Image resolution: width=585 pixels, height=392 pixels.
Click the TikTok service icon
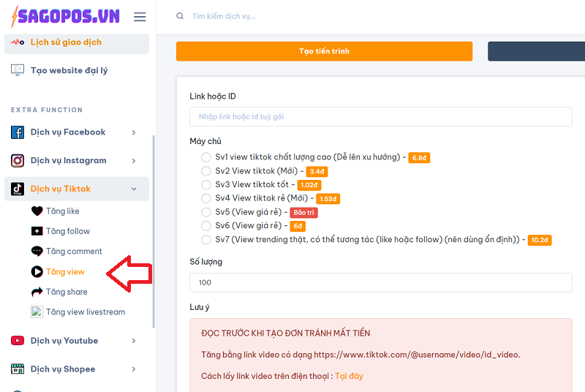pos(18,189)
